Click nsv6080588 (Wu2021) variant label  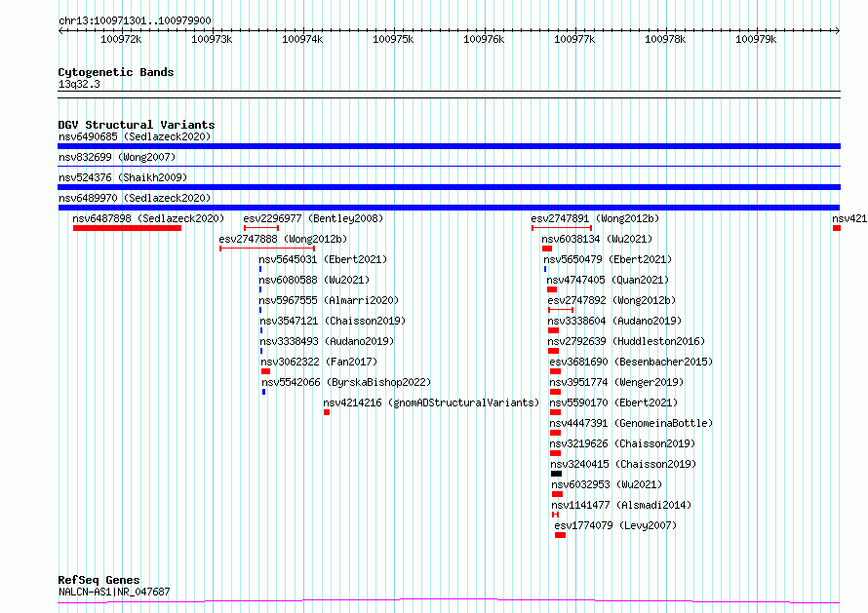point(314,280)
